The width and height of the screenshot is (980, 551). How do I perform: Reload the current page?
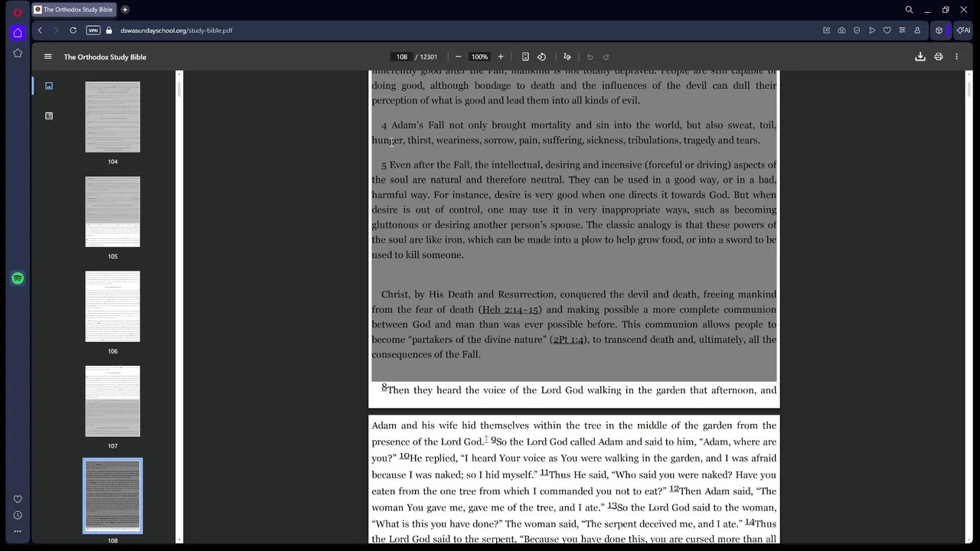(x=73, y=31)
